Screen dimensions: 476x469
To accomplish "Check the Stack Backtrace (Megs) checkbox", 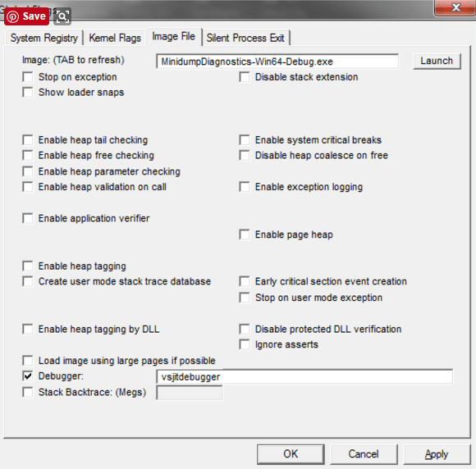I will 28,392.
